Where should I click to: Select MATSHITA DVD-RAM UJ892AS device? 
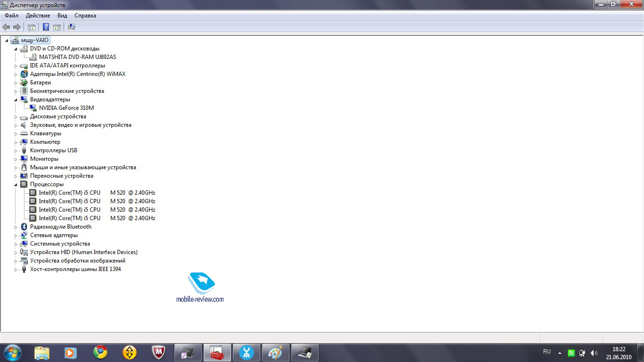pyautogui.click(x=77, y=57)
